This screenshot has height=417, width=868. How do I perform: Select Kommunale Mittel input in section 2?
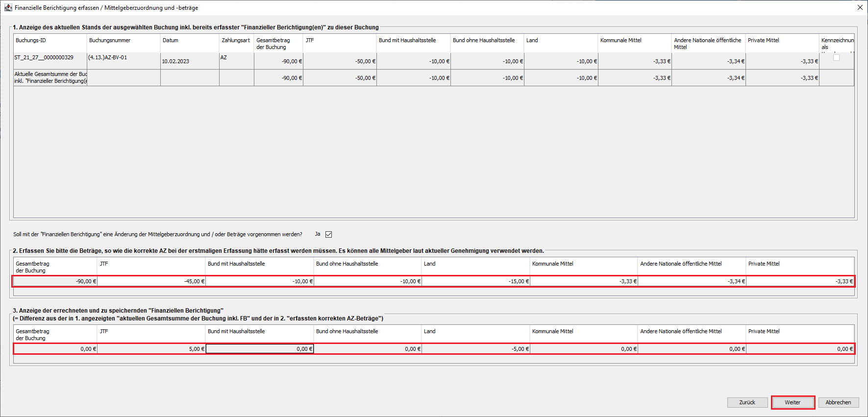(x=584, y=281)
